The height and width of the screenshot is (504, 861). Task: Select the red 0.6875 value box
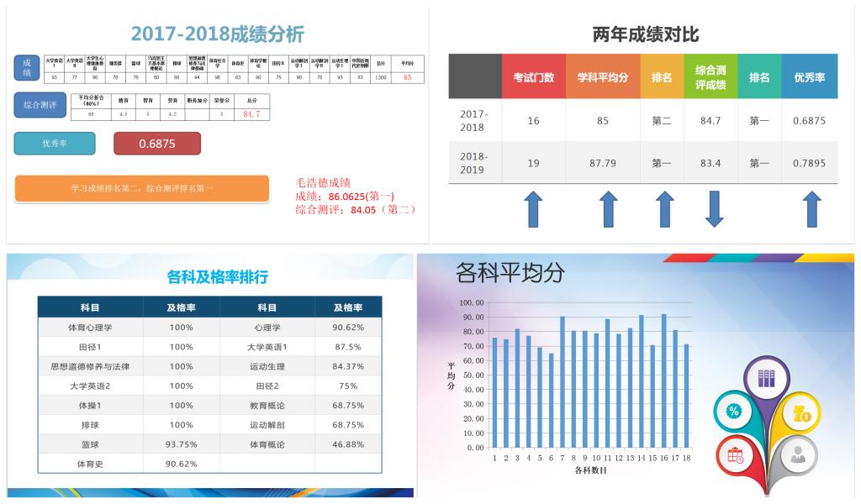pos(157,144)
